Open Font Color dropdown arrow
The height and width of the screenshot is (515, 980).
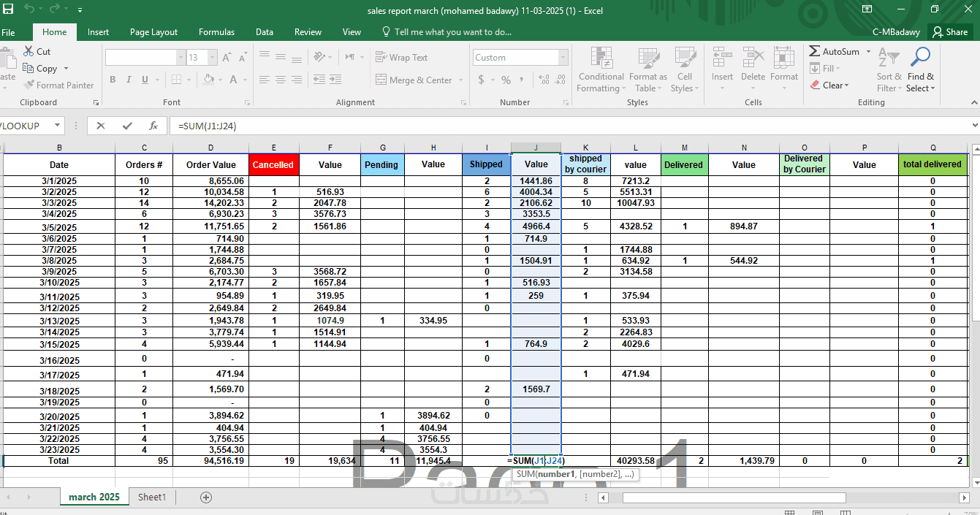point(245,80)
